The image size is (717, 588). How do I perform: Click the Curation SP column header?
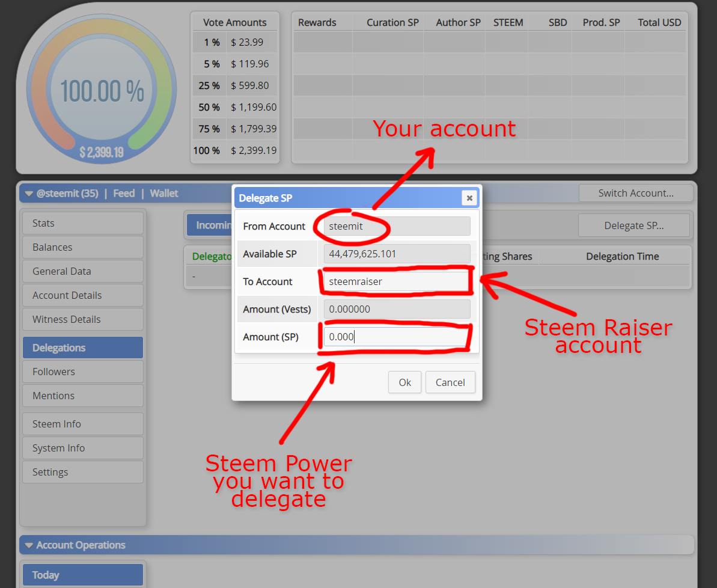pos(392,22)
